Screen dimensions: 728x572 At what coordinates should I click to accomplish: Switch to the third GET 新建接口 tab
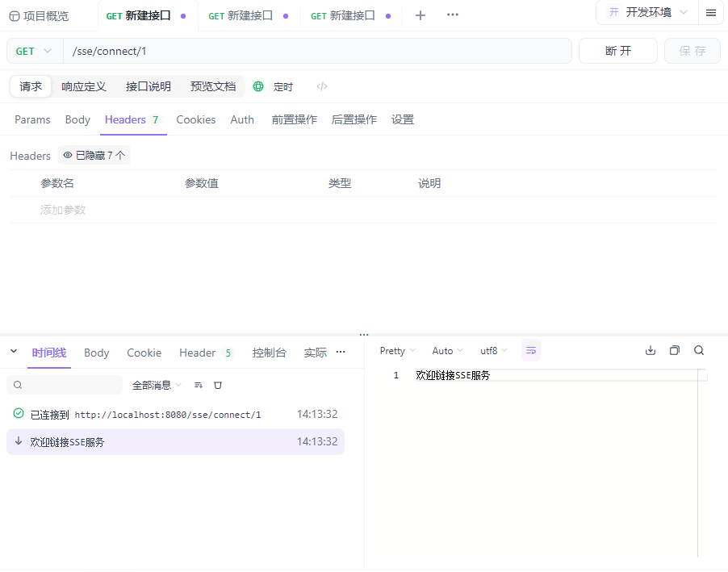coord(350,16)
